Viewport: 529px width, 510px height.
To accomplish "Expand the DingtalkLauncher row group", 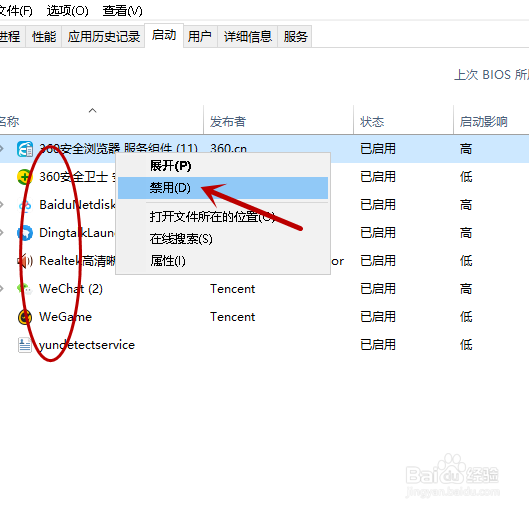I will pos(2,233).
